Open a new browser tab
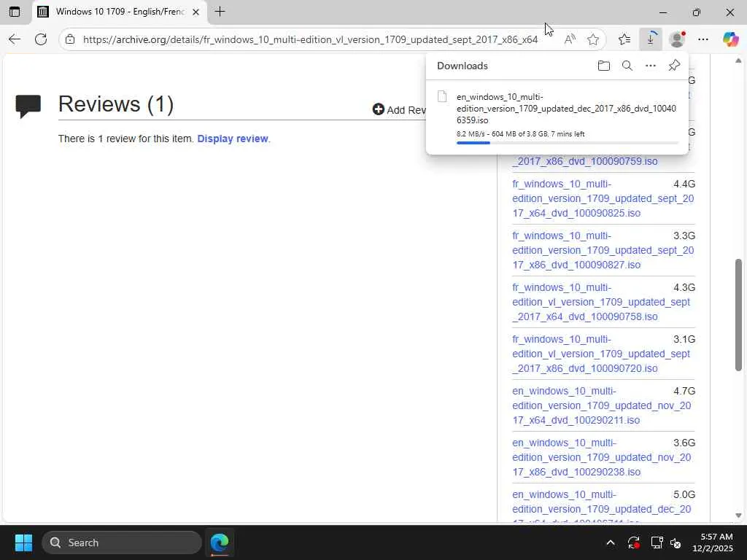Screen dimensions: 747x560 coord(220,12)
